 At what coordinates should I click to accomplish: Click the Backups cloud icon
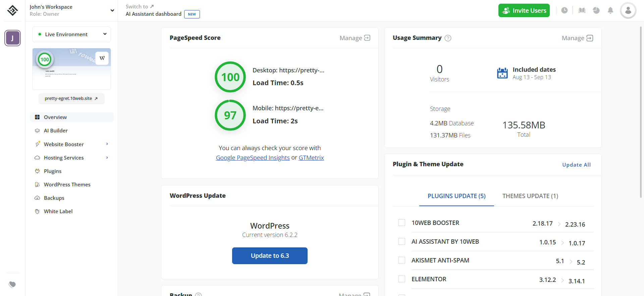[x=37, y=198]
